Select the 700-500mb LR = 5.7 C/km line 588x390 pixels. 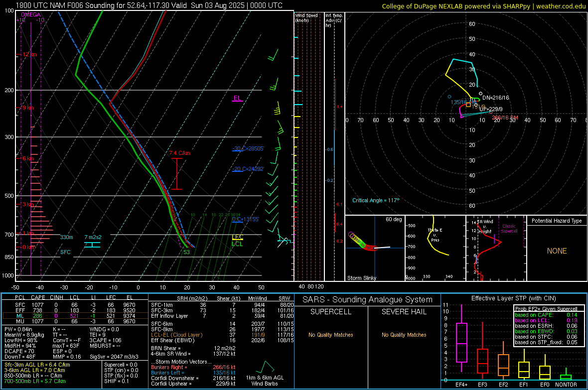[35, 381]
